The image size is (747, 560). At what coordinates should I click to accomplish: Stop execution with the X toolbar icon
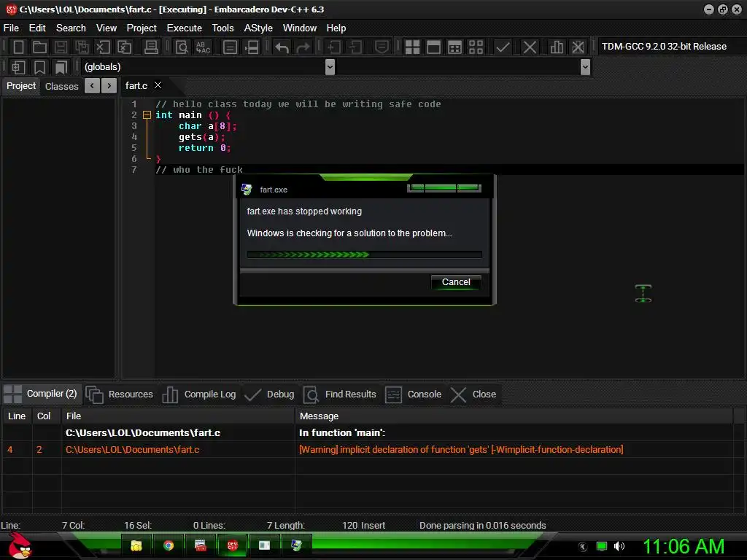tap(530, 47)
